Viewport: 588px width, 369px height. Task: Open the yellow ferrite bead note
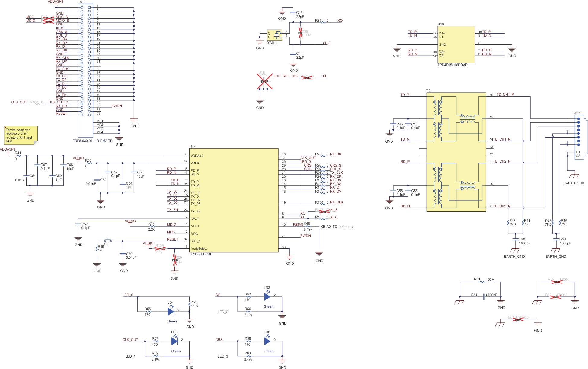[21, 135]
